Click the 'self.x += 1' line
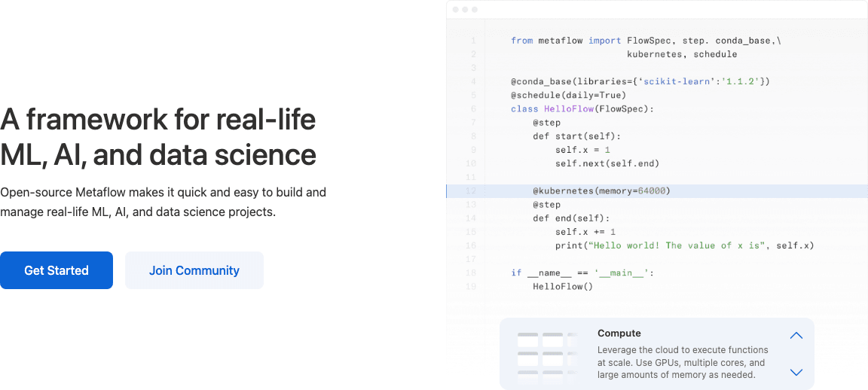This screenshot has width=868, height=390. coord(585,232)
